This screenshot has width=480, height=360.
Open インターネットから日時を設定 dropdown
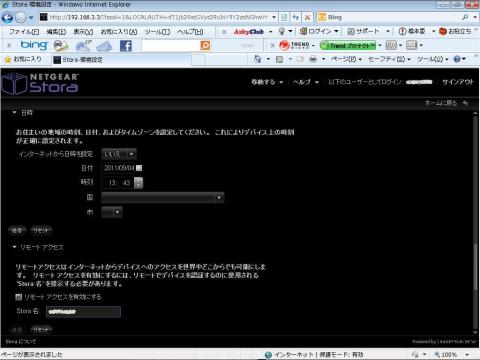(119, 154)
